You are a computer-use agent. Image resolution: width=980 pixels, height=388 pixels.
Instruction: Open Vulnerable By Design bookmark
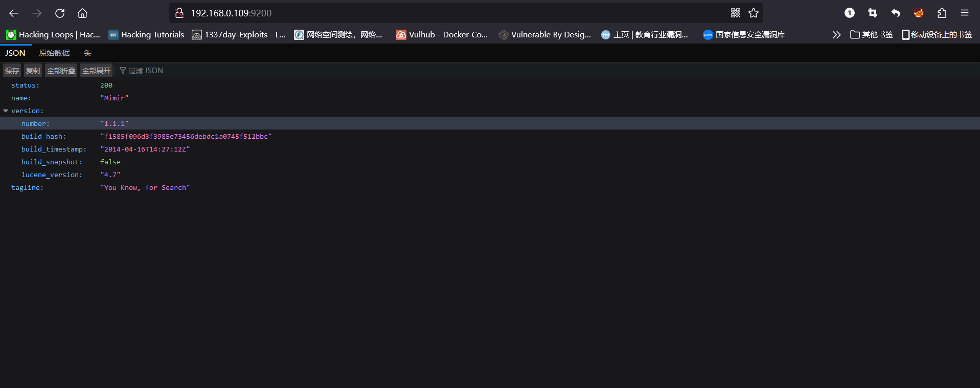coord(545,35)
